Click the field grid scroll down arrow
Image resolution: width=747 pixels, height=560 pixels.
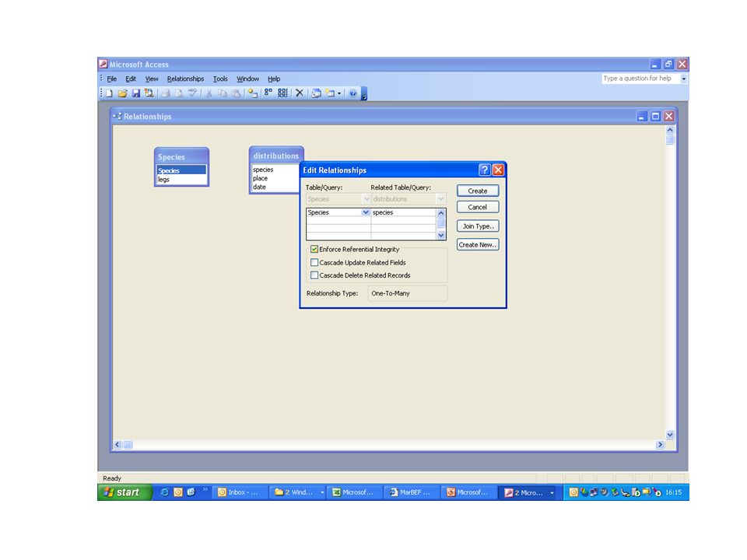pos(440,235)
